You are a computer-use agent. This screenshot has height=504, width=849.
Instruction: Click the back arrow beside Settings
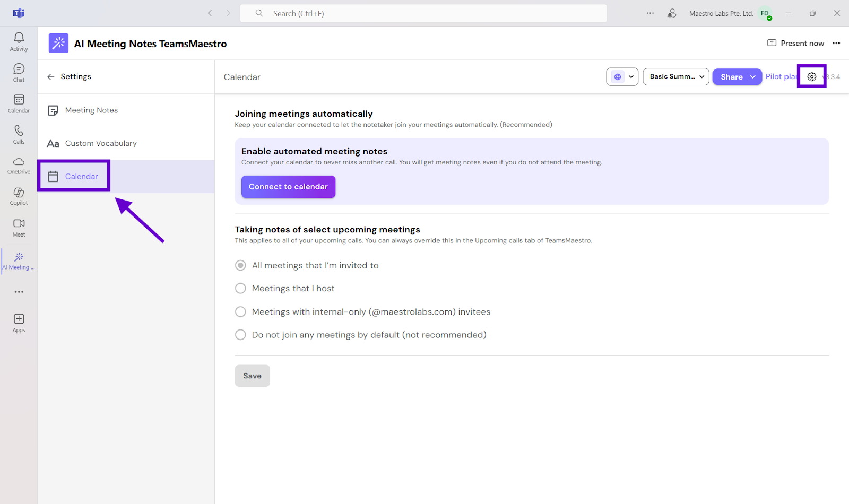(51, 77)
